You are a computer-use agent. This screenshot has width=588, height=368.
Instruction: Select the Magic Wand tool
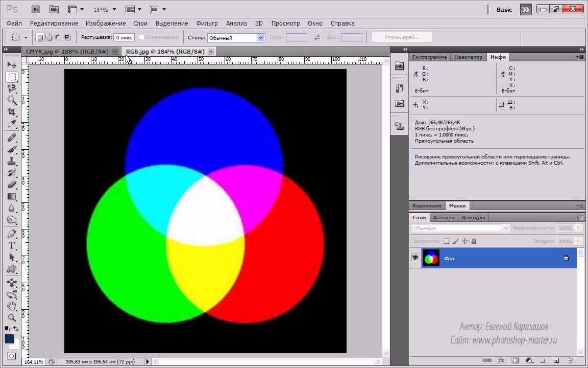[12, 100]
